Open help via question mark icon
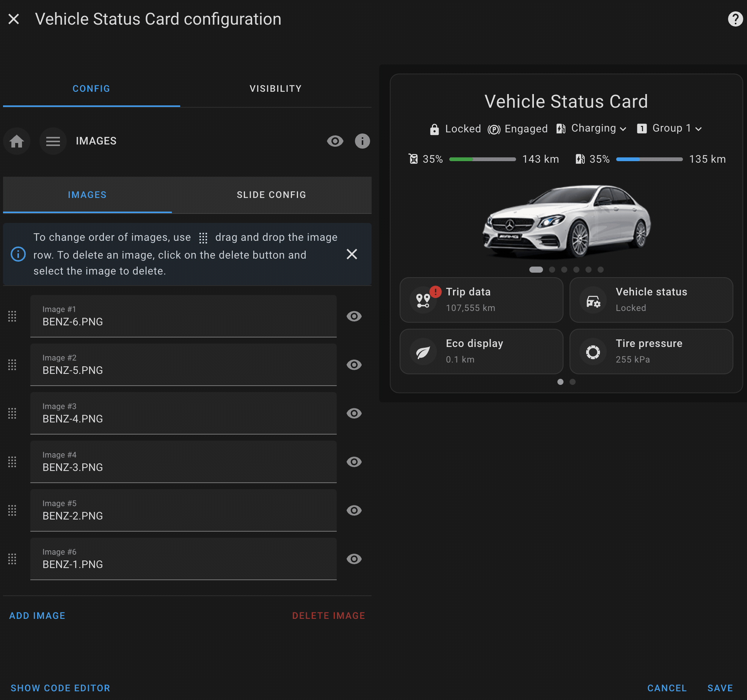The image size is (747, 700). [x=735, y=19]
